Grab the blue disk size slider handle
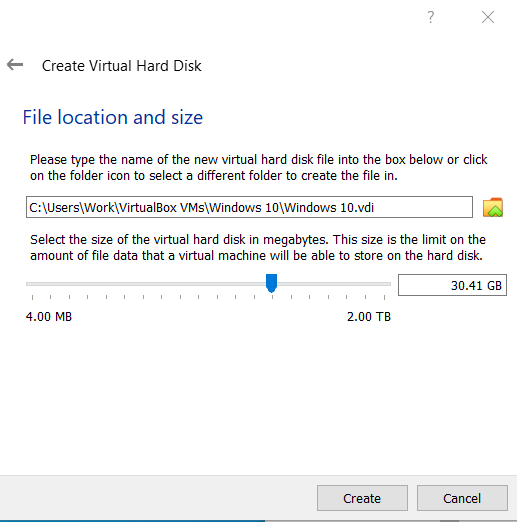 271,283
